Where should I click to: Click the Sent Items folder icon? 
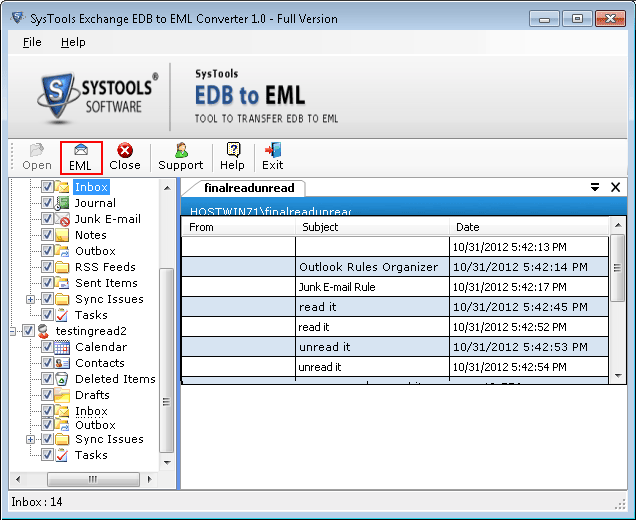(x=62, y=283)
